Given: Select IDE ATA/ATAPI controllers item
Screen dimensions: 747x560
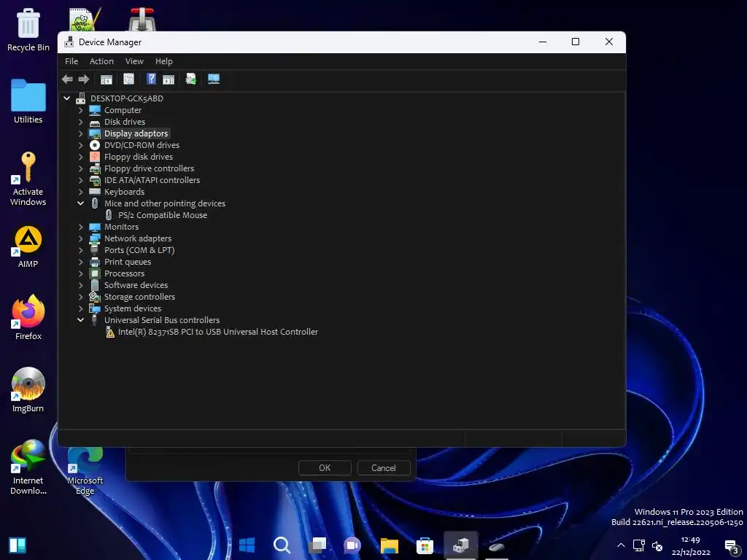Looking at the screenshot, I should [152, 180].
